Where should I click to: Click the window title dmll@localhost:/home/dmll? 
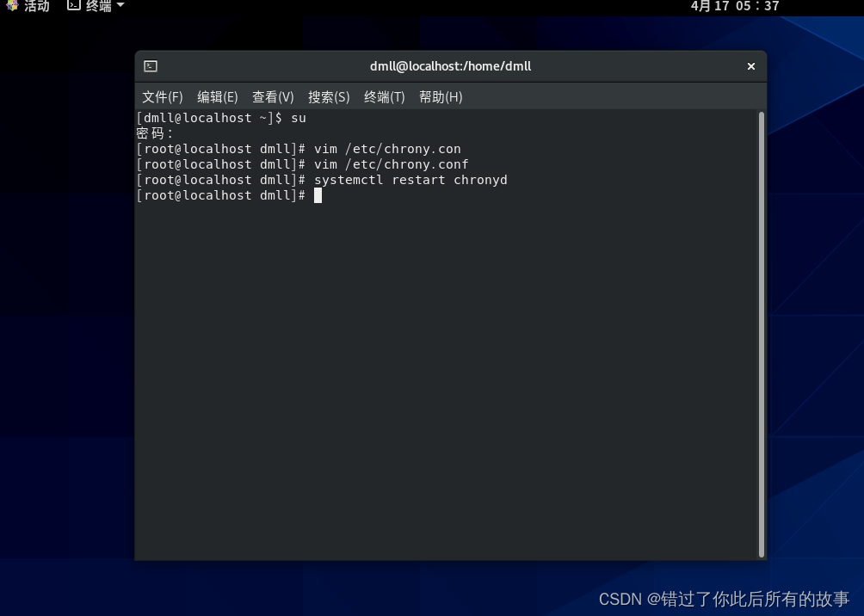pos(449,65)
